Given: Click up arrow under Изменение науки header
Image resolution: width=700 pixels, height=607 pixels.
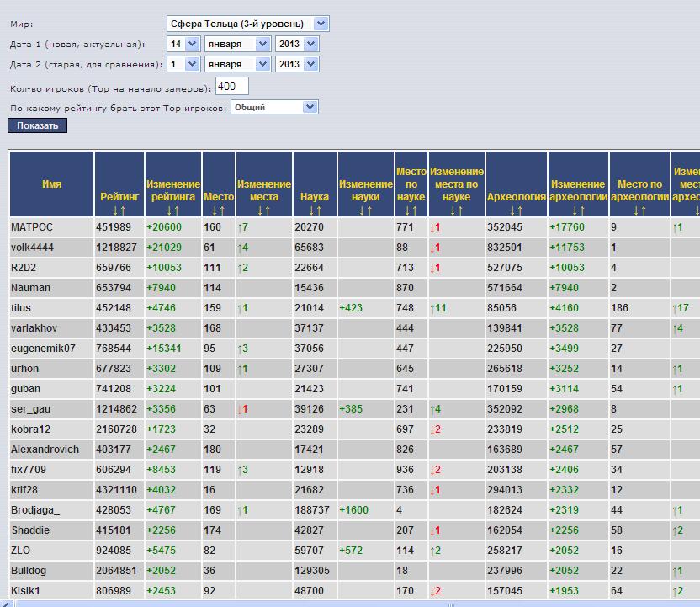Looking at the screenshot, I should [370, 210].
